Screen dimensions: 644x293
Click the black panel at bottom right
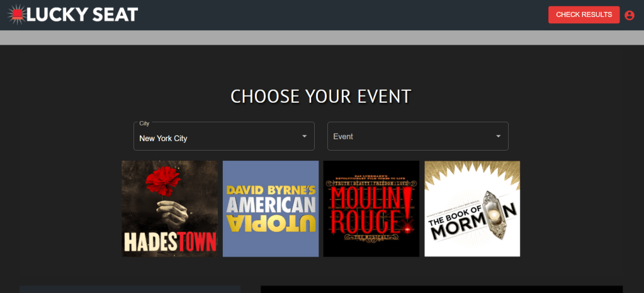tap(441, 289)
